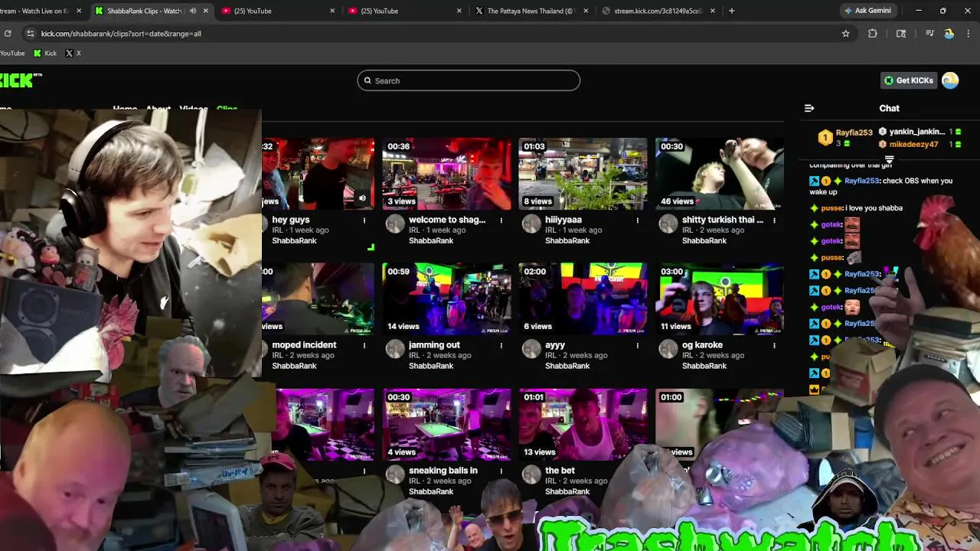Open options menu for 'sneaking balls in' clip
980x551 pixels.
point(501,471)
